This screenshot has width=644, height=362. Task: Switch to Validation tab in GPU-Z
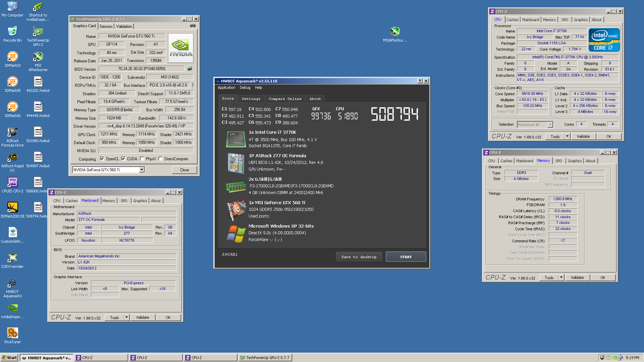124,26
